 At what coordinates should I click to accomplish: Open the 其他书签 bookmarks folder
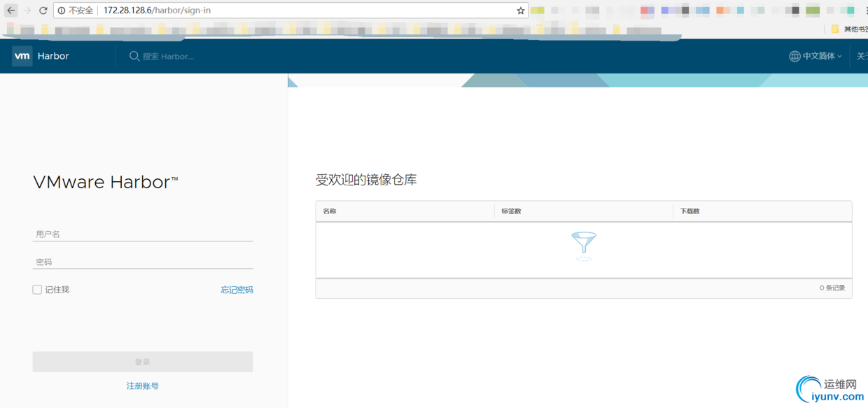click(849, 29)
